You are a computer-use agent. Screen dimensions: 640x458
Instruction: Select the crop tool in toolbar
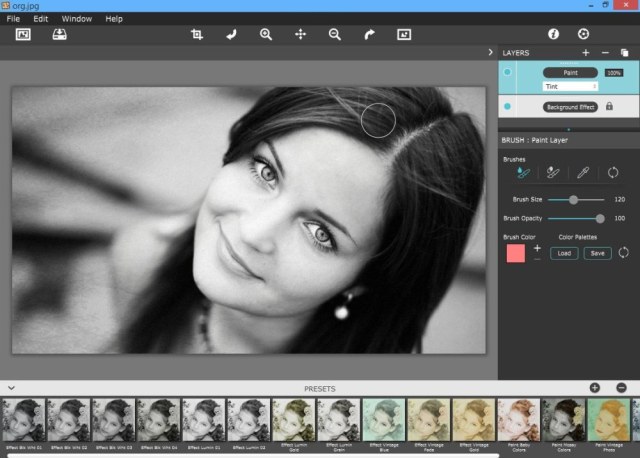pyautogui.click(x=197, y=34)
